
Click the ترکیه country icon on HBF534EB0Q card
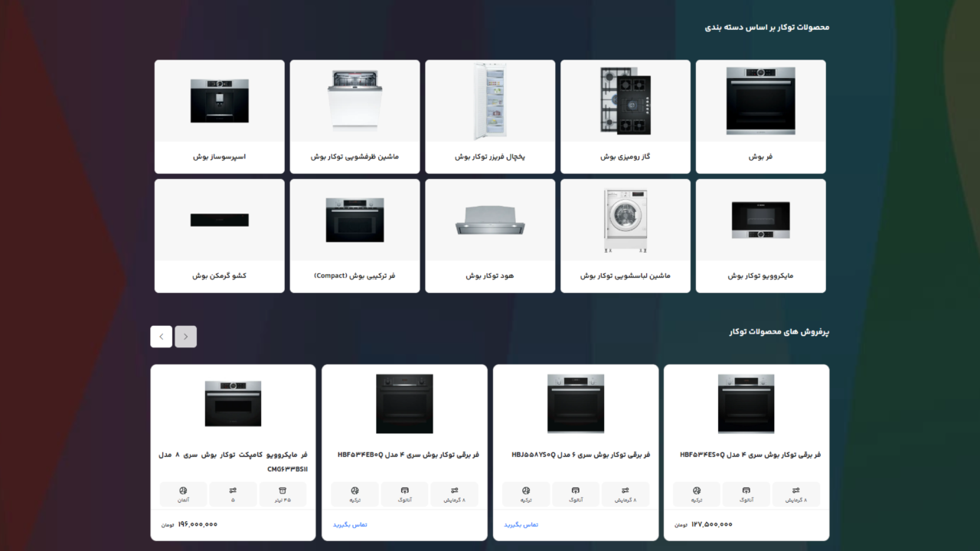point(354,490)
